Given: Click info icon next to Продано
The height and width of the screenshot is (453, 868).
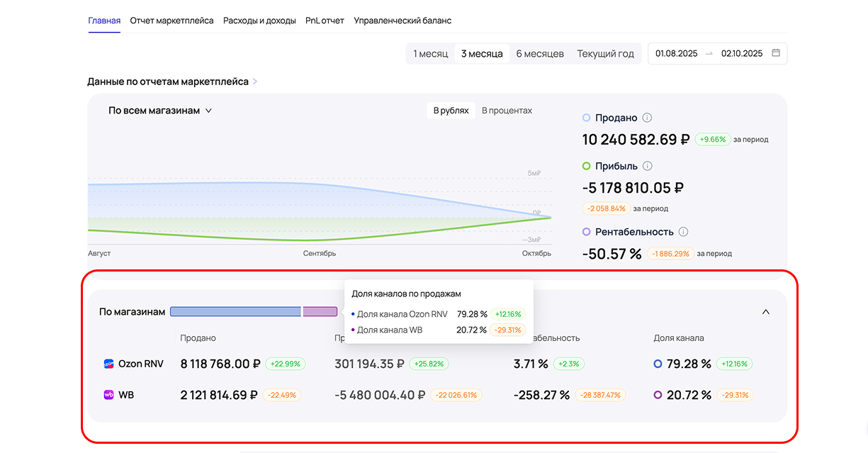Looking at the screenshot, I should [647, 118].
